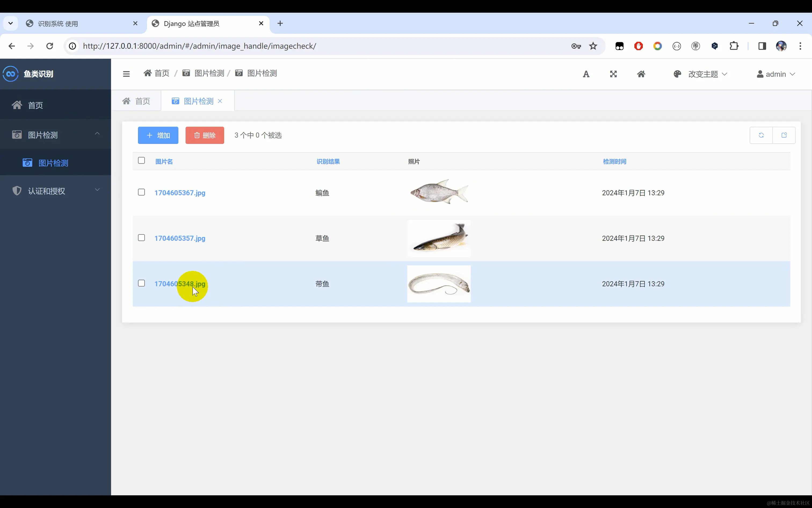Click the 增加 add button

click(x=158, y=135)
